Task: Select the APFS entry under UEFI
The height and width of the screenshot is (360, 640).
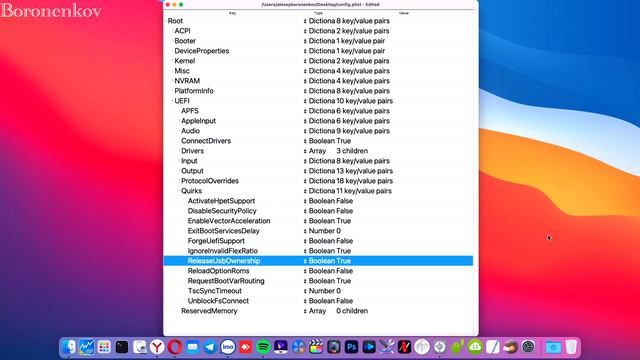Action: [318, 111]
